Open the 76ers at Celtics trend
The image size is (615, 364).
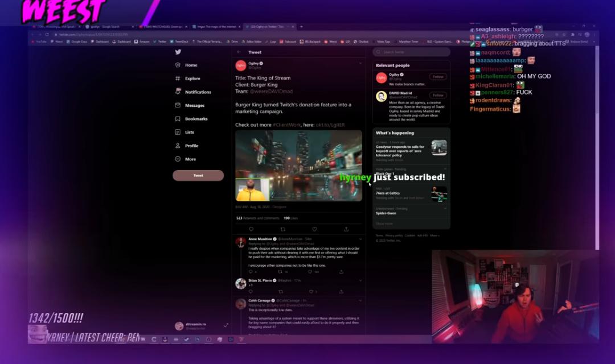[411, 194]
